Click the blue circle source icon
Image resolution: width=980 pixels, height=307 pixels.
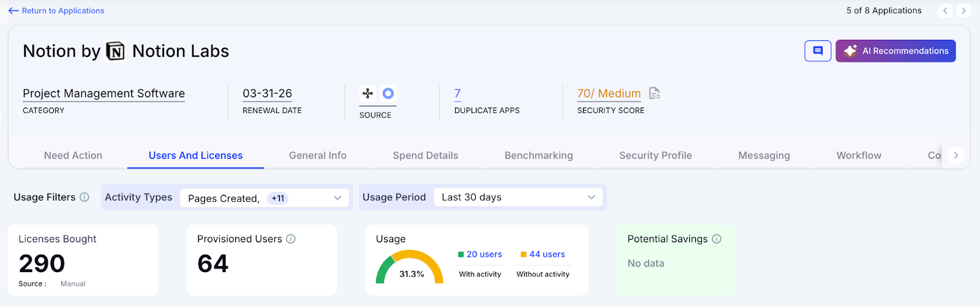tap(388, 94)
